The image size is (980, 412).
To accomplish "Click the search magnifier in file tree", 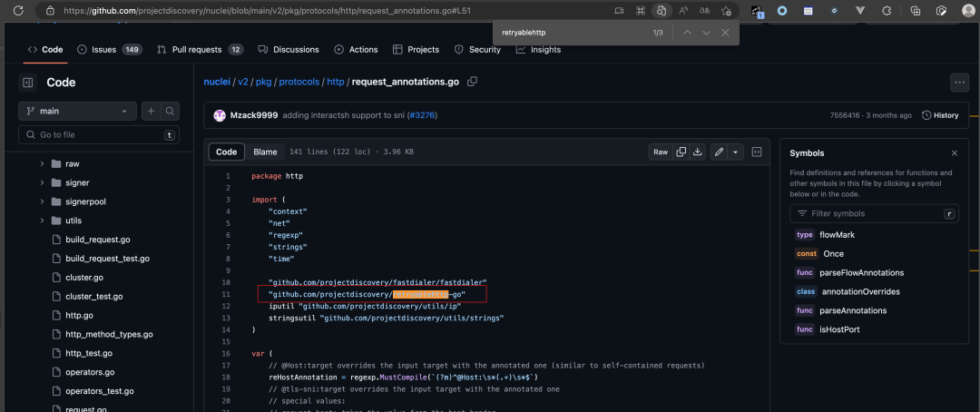I will (x=170, y=112).
